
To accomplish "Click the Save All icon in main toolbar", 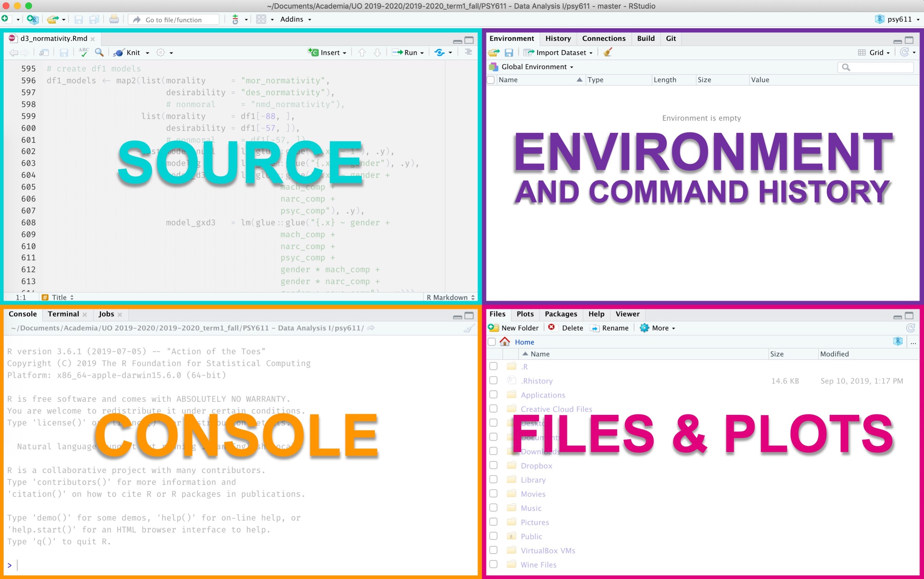I will click(x=94, y=19).
